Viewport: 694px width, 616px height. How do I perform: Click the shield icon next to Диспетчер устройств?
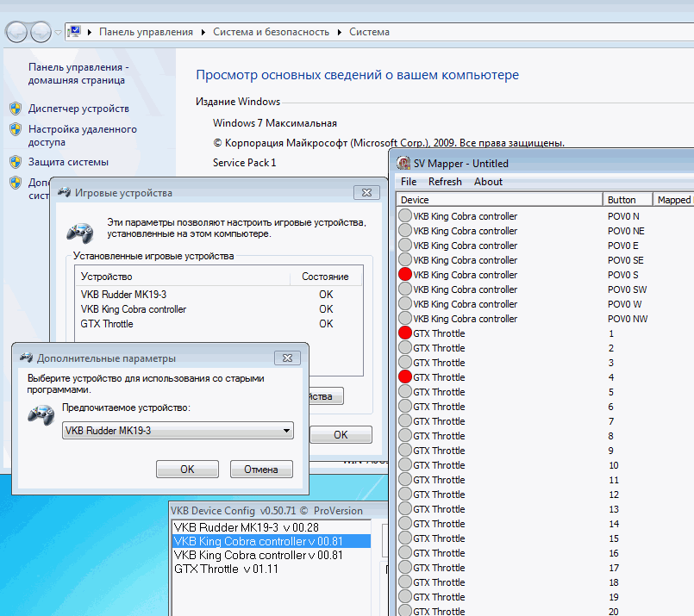16,109
